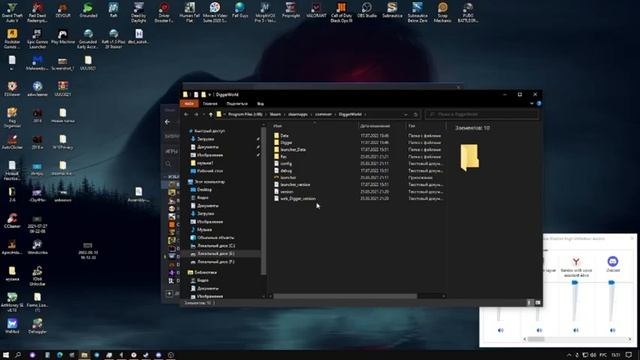The width and height of the screenshot is (640, 360).
Task: Select the OBS Studio desktop icon
Action: [x=367, y=10]
